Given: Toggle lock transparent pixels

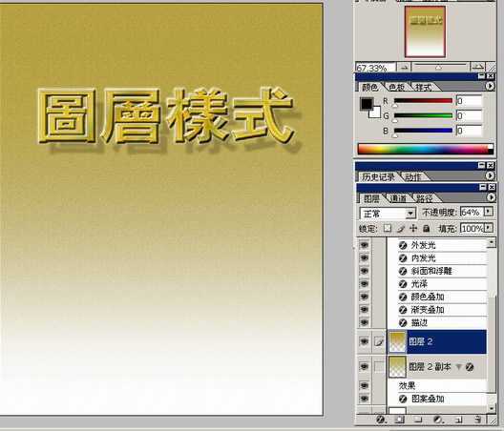Looking at the screenshot, I should (388, 228).
